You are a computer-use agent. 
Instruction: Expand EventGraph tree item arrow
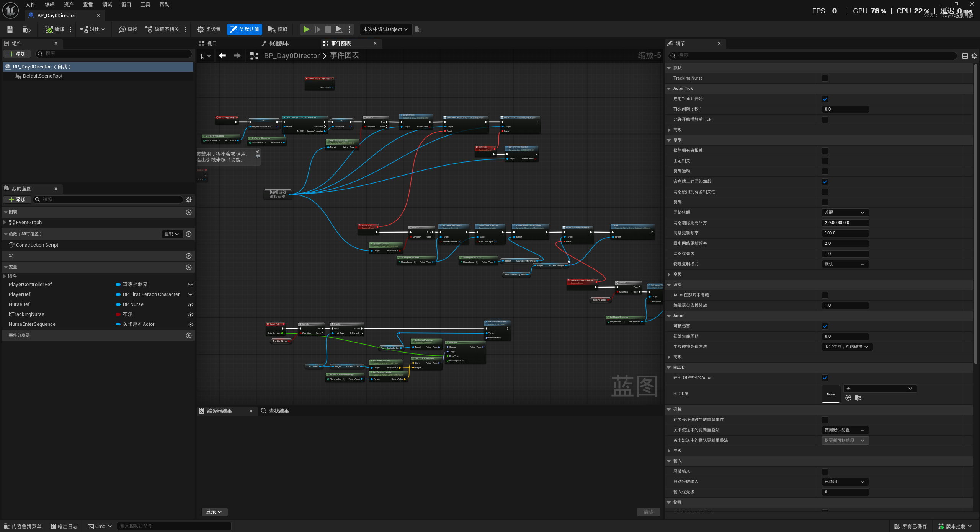[x=5, y=223]
